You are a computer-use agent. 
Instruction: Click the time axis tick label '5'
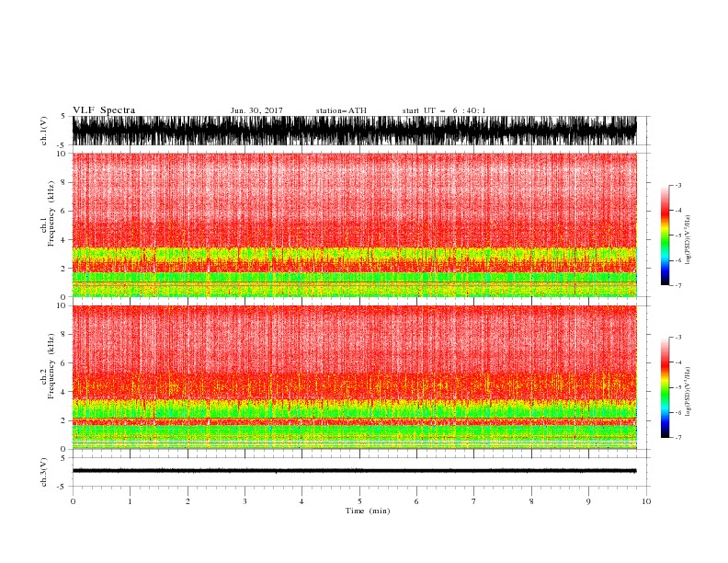click(x=359, y=501)
